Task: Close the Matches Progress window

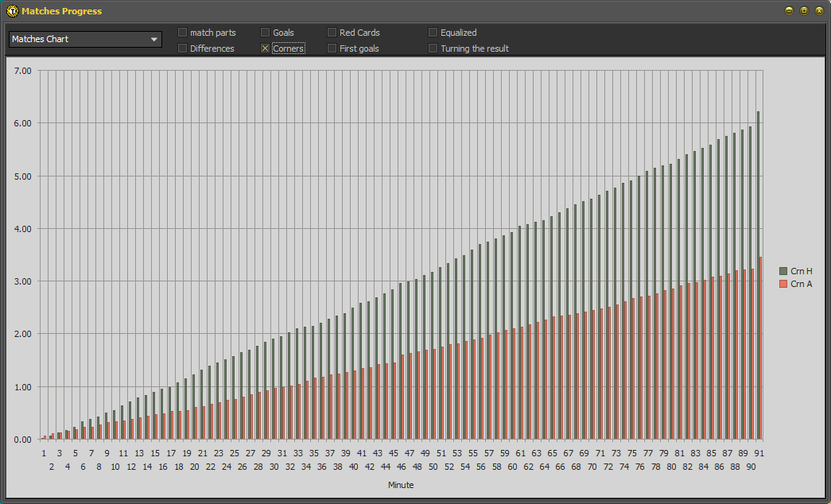Action: click(819, 11)
